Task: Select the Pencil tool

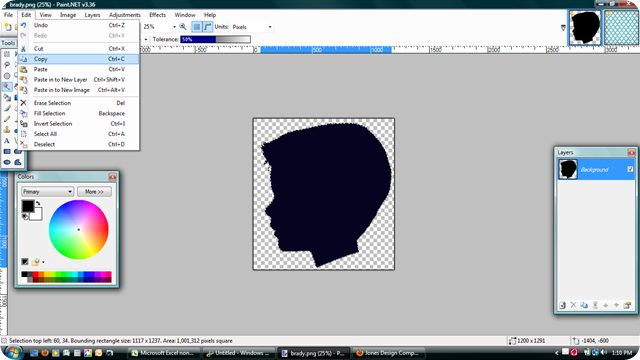Action: click(7, 119)
